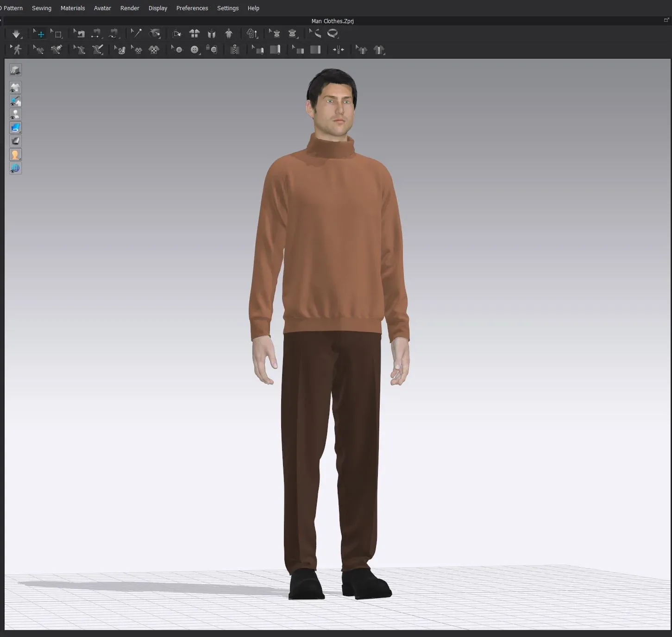
Task: Open the garment layer/up-arrow pattern tool
Action: point(252,33)
